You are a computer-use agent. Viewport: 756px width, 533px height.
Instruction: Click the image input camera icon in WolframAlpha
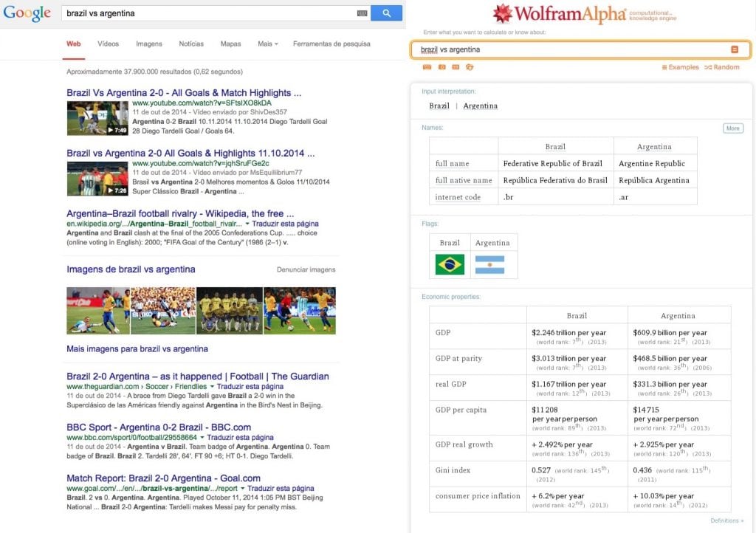pyautogui.click(x=441, y=67)
